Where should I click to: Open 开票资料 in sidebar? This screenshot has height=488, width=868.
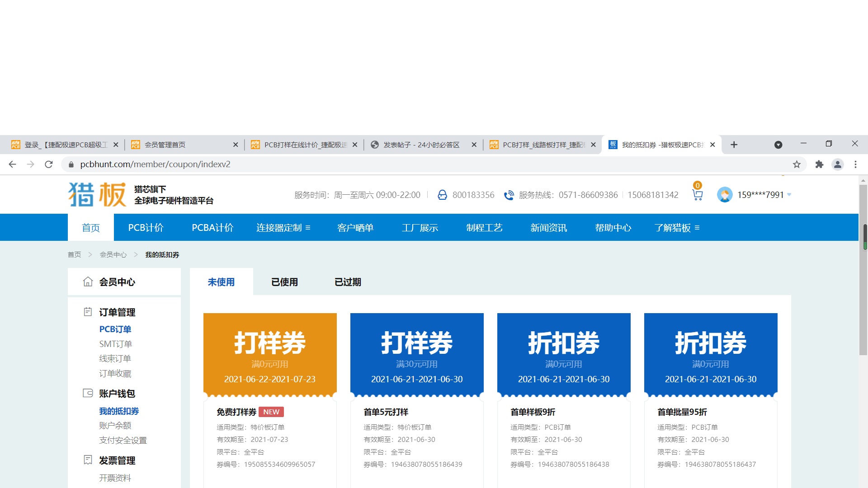[x=115, y=478]
